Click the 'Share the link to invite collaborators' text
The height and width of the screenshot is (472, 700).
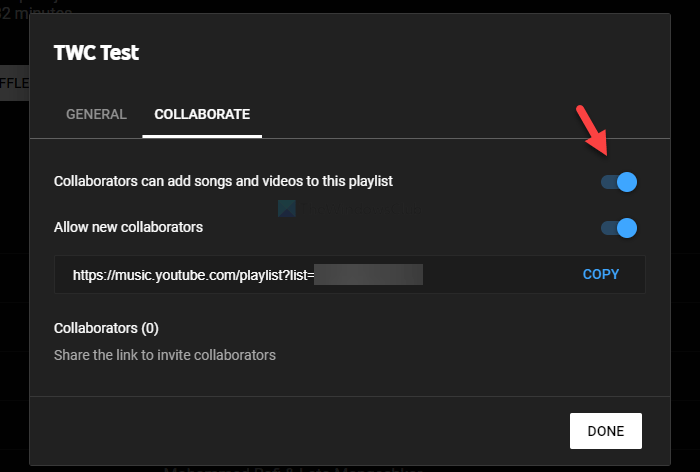(x=164, y=355)
